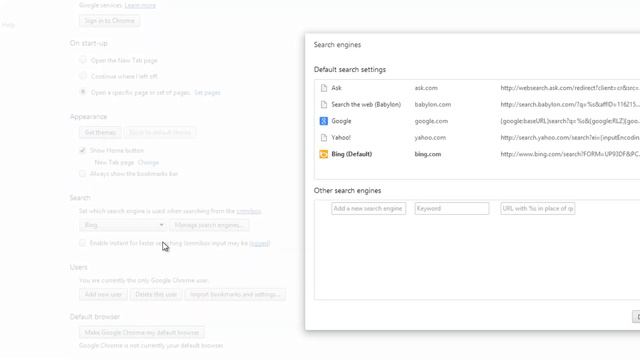The height and width of the screenshot is (360, 640).
Task: Click the Google search engine icon
Action: (324, 121)
